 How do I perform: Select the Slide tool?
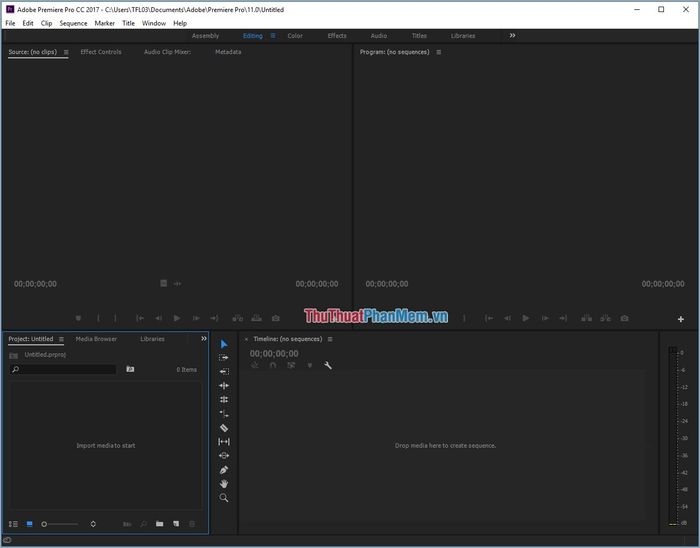click(224, 455)
